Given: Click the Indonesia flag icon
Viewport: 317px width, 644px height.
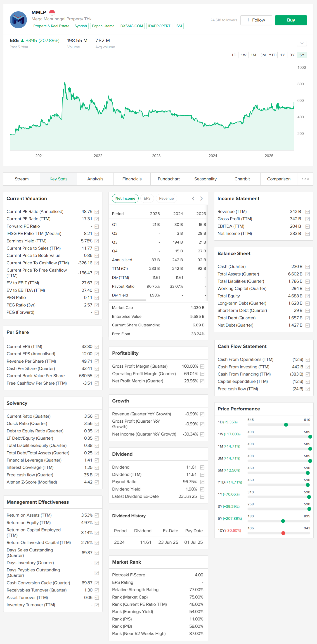Looking at the screenshot, I should (x=52, y=12).
